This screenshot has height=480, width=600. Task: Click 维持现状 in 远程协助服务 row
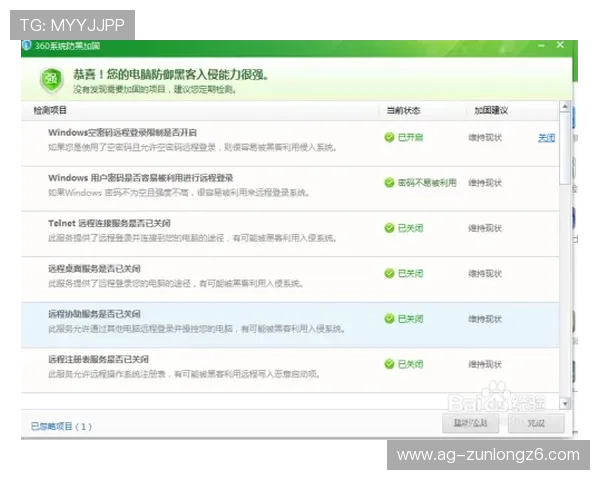tap(485, 319)
